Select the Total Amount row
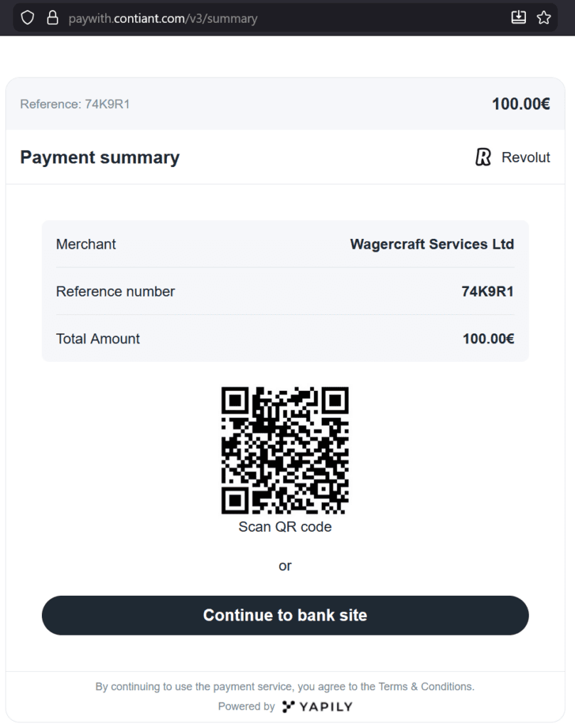Screen dimensions: 575x728 (284, 338)
